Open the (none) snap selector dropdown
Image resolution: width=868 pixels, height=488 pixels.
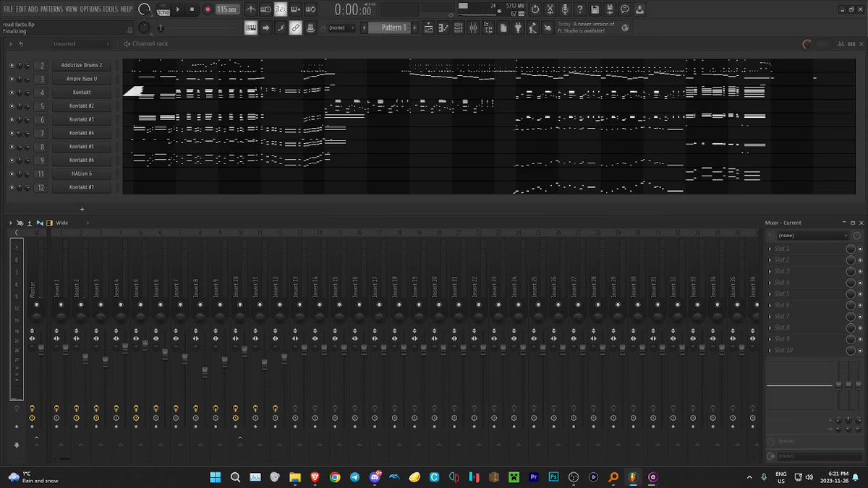(341, 27)
